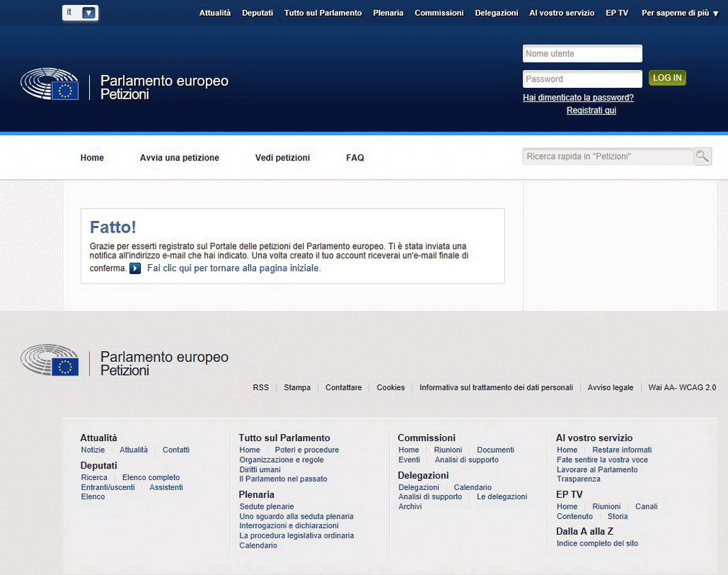The height and width of the screenshot is (575, 728).
Task: Open the RSS footer link
Action: pos(261,387)
